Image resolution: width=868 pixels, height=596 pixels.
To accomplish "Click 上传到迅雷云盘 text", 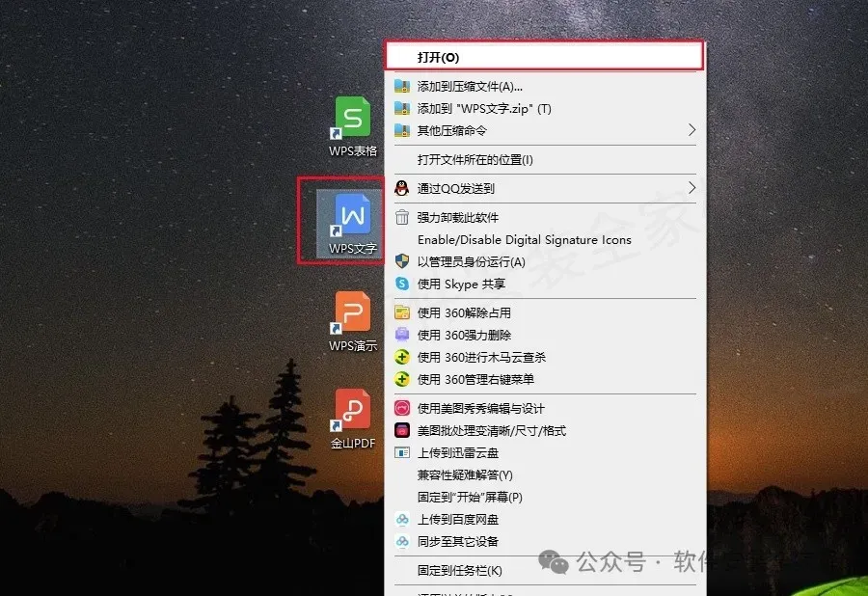I will [458, 453].
